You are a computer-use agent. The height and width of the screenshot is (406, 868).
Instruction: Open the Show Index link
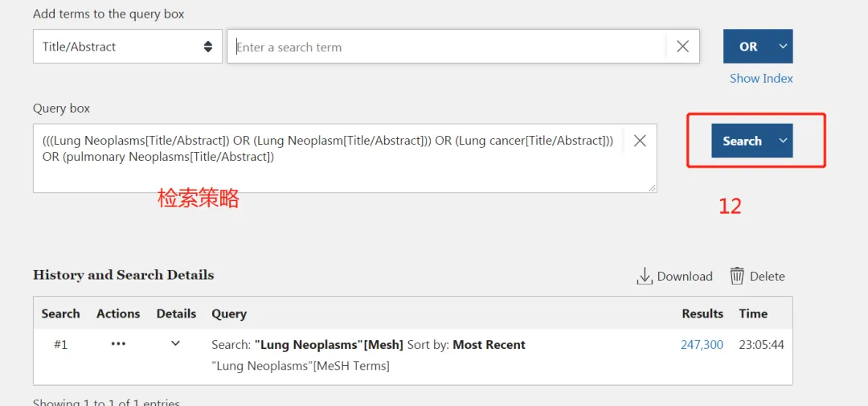tap(761, 79)
